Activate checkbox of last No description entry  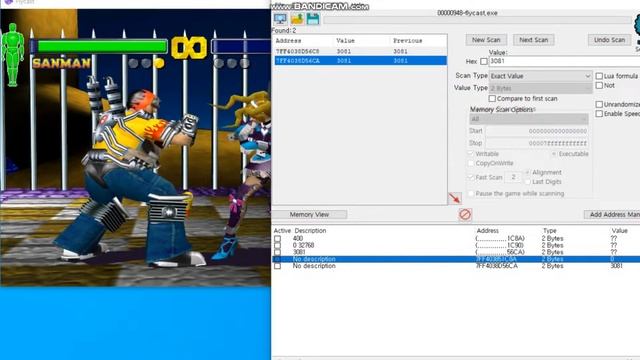tap(278, 266)
